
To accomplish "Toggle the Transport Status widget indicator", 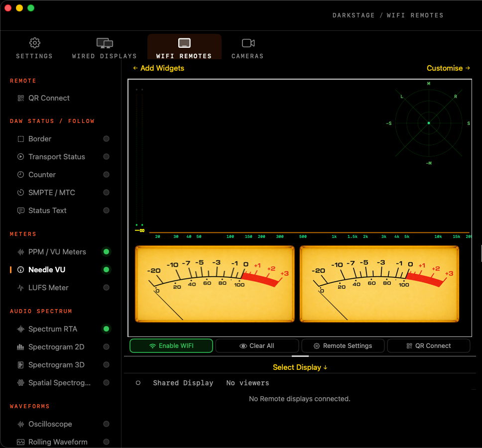I will (x=107, y=157).
